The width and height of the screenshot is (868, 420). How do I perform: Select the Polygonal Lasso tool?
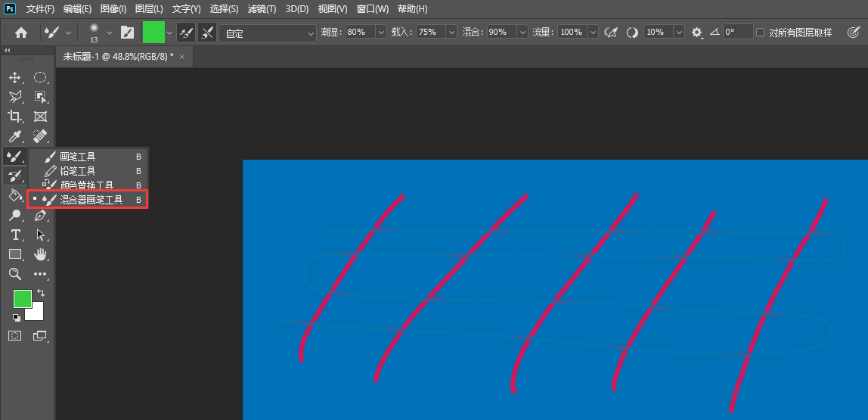[x=15, y=97]
